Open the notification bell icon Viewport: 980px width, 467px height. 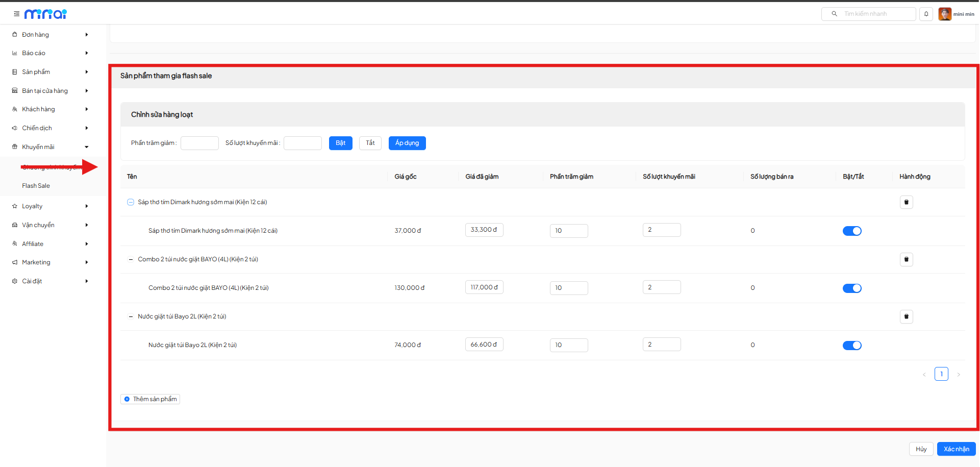pos(926,14)
